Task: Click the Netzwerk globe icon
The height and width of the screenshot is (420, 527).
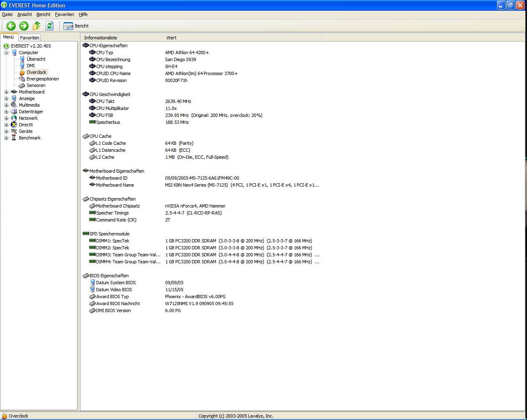Action: tap(14, 118)
